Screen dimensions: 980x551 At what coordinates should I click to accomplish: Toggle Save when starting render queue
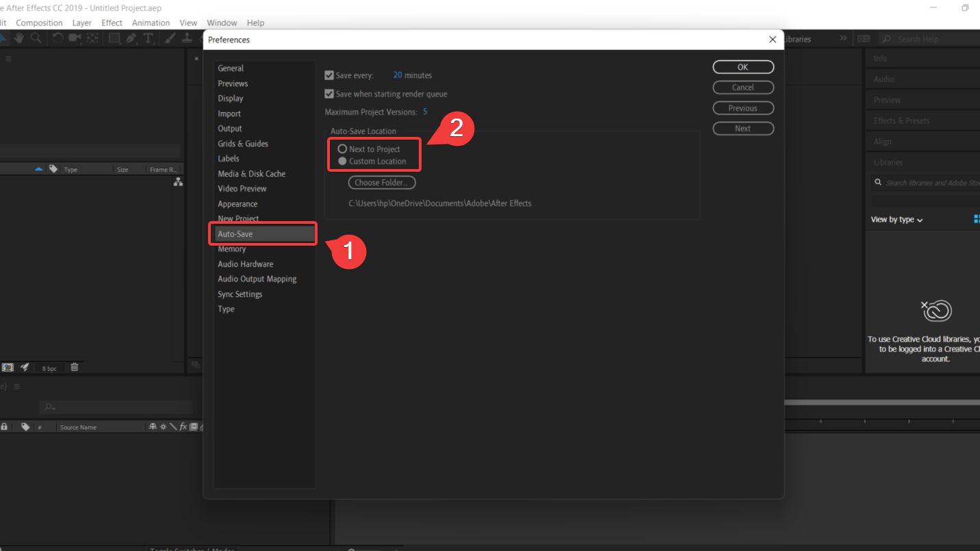coord(329,94)
